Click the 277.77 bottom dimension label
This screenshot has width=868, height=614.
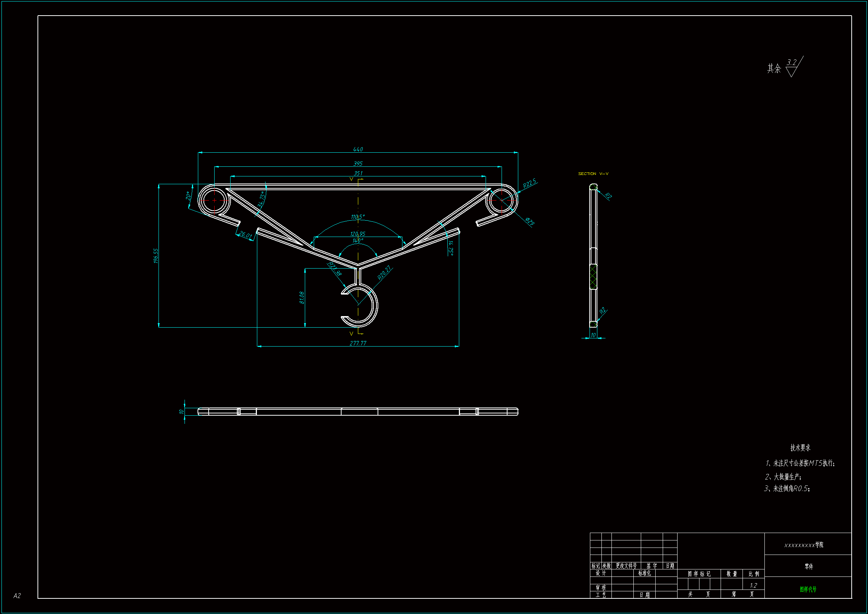tap(358, 343)
